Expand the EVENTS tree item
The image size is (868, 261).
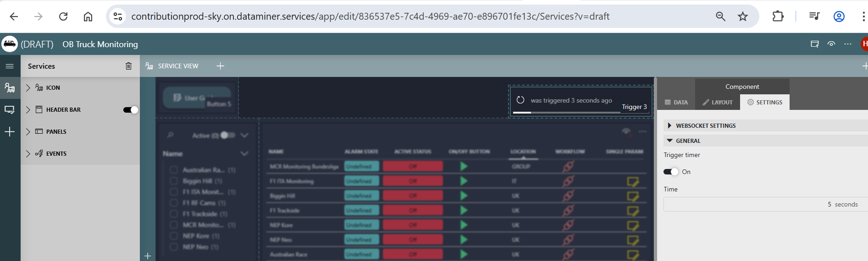pyautogui.click(x=28, y=154)
